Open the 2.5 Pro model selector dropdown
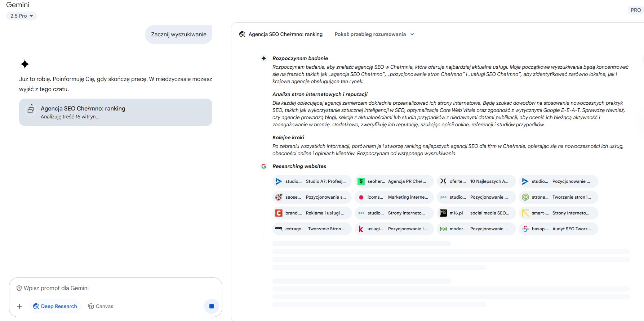 22,16
